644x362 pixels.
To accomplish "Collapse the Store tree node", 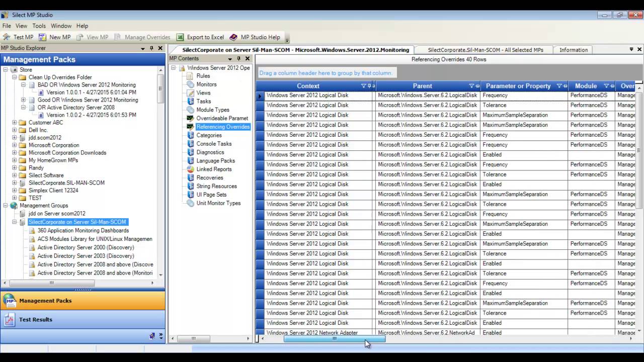I will pyautogui.click(x=6, y=70).
